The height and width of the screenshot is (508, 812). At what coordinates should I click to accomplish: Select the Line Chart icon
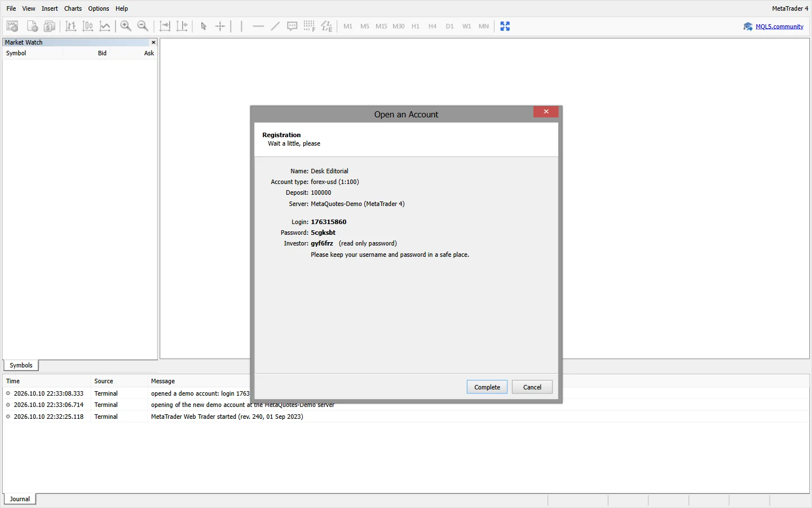pos(105,26)
